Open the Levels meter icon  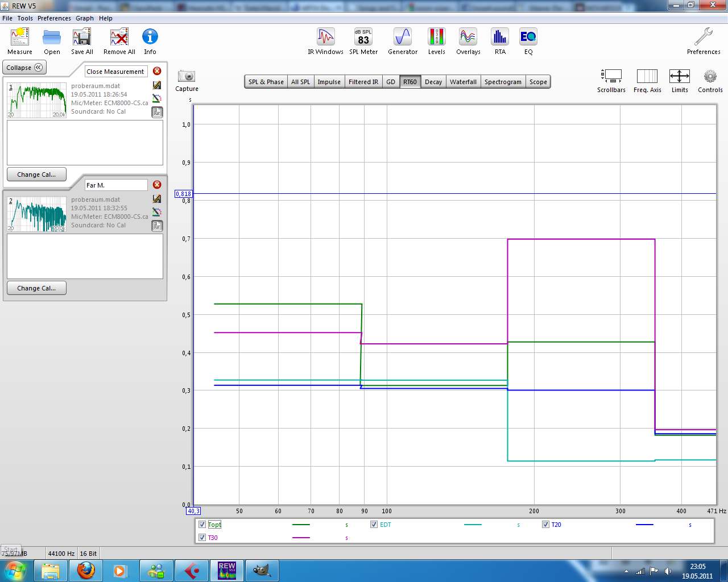click(436, 38)
